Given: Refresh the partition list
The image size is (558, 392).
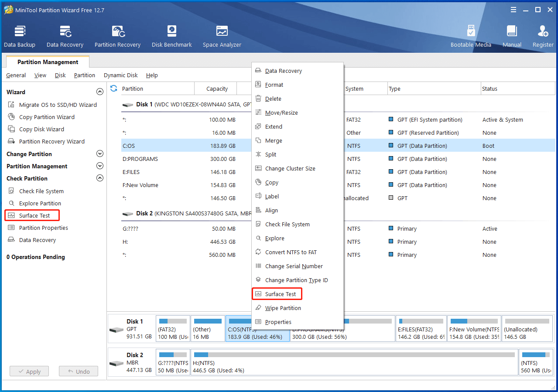Looking at the screenshot, I should [114, 89].
